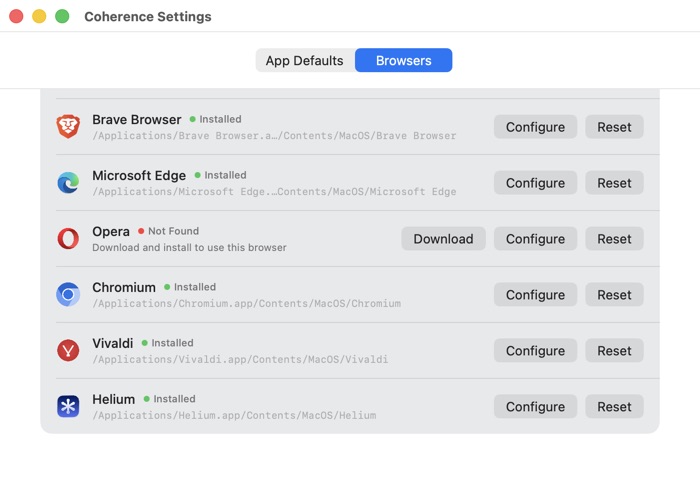Click the Helium application path

click(x=234, y=415)
